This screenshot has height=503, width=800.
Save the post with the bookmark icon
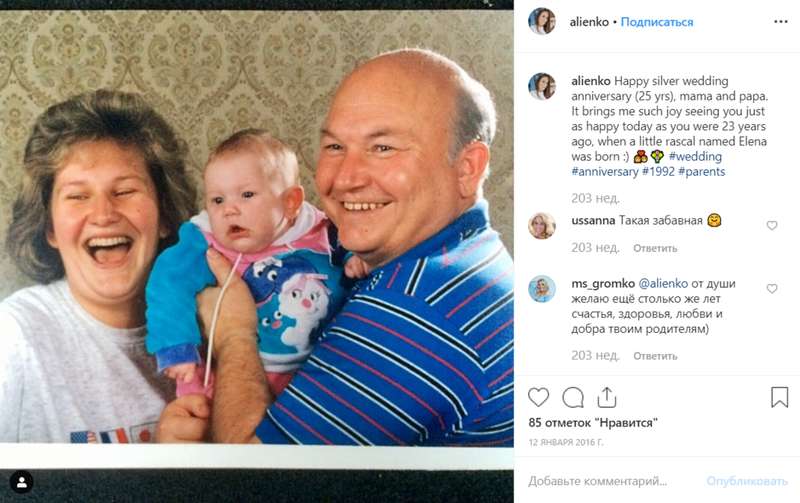click(x=779, y=397)
